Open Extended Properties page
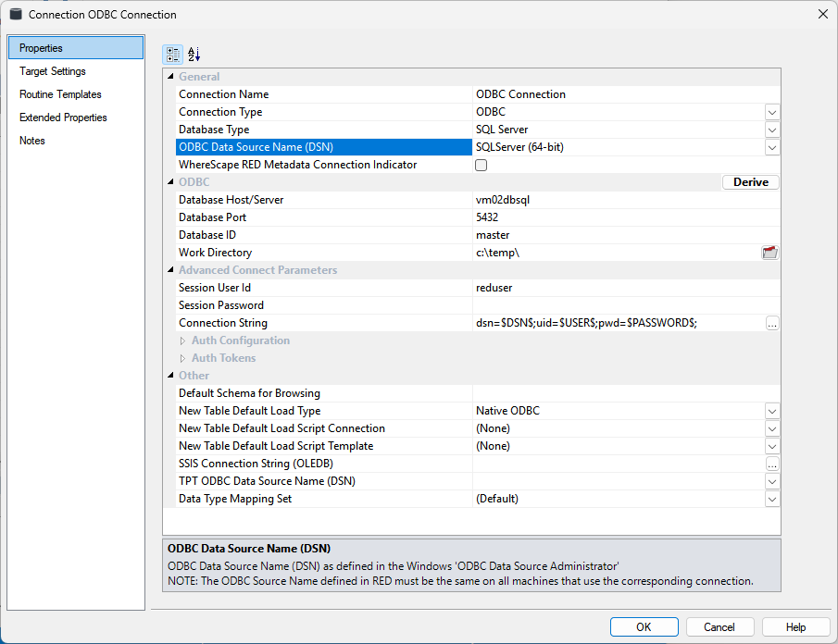 coord(63,118)
